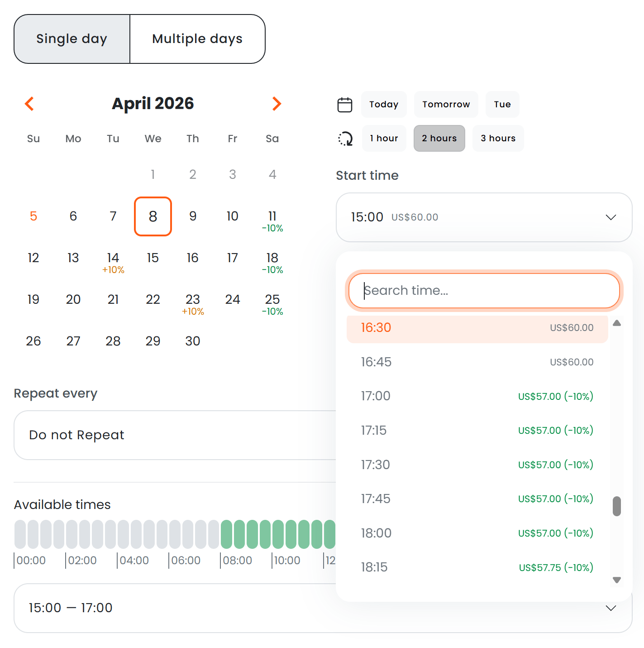
Task: Choose the Today quick date
Action: click(x=384, y=104)
